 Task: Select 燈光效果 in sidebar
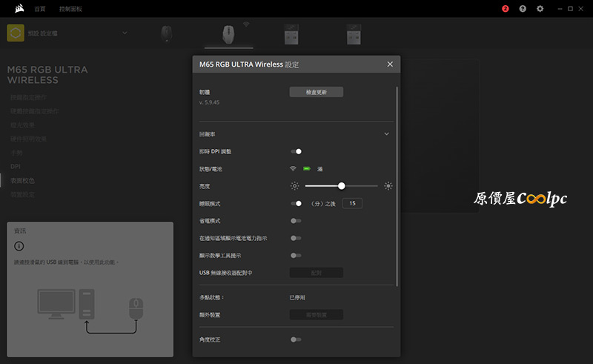22,125
